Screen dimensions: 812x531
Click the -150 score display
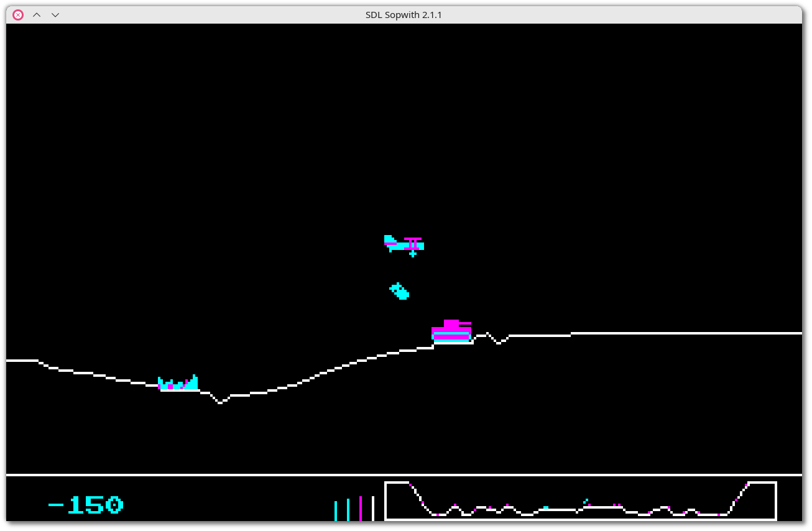point(86,505)
